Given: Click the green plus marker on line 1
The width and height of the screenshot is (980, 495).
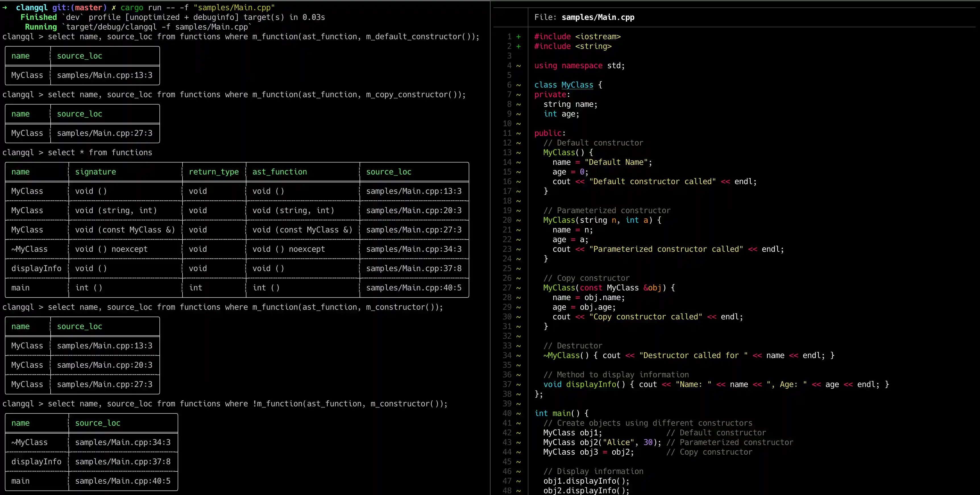Looking at the screenshot, I should click(518, 37).
